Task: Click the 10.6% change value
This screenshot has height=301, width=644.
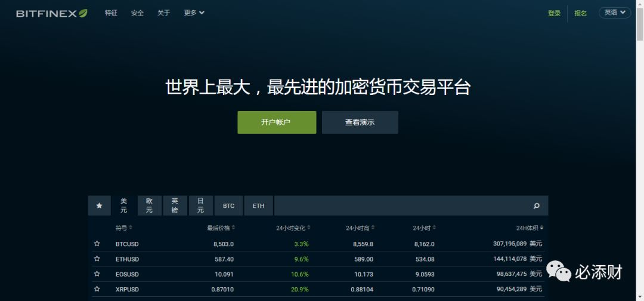Action: pyautogui.click(x=300, y=274)
